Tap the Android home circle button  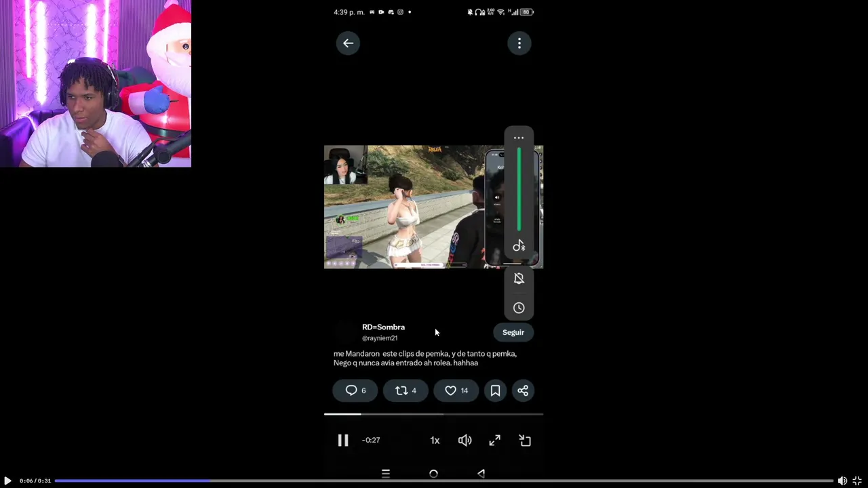(x=433, y=474)
